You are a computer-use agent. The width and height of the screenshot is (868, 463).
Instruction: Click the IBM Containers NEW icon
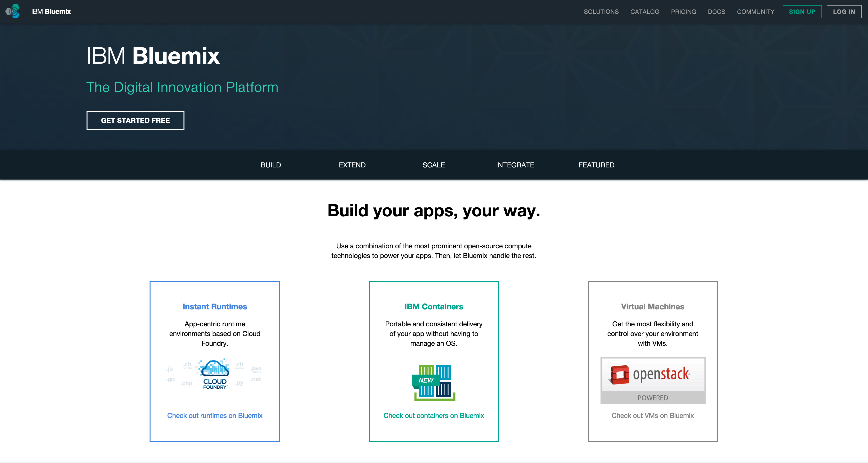434,382
